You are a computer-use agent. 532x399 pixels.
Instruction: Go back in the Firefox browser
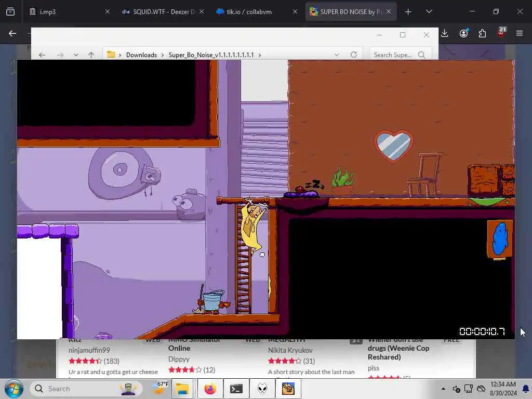click(12, 33)
